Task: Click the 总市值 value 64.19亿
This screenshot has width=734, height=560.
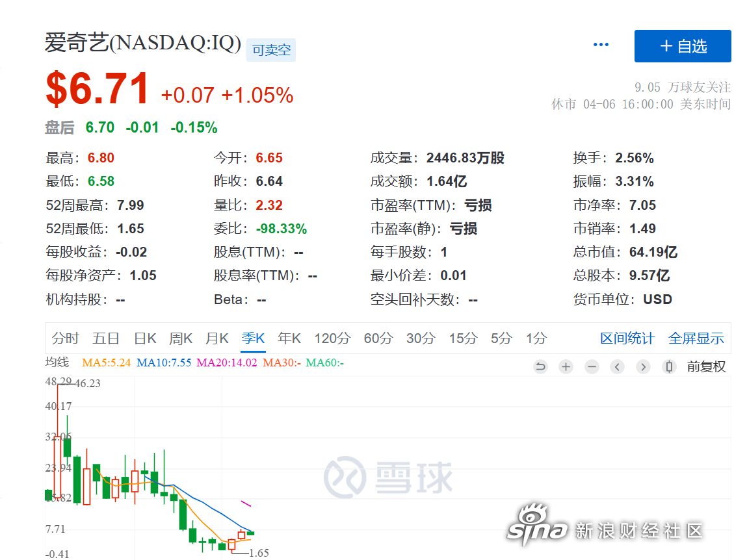Action: (x=653, y=251)
